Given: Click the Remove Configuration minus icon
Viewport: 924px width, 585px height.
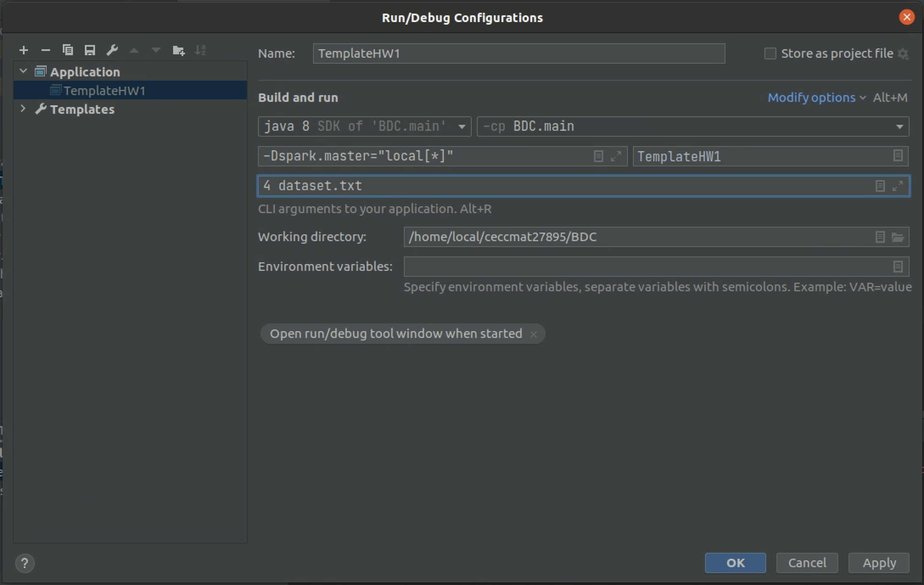Looking at the screenshot, I should (46, 51).
